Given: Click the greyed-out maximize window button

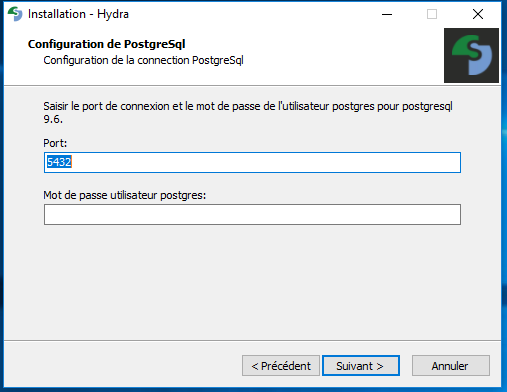Looking at the screenshot, I should [x=432, y=14].
